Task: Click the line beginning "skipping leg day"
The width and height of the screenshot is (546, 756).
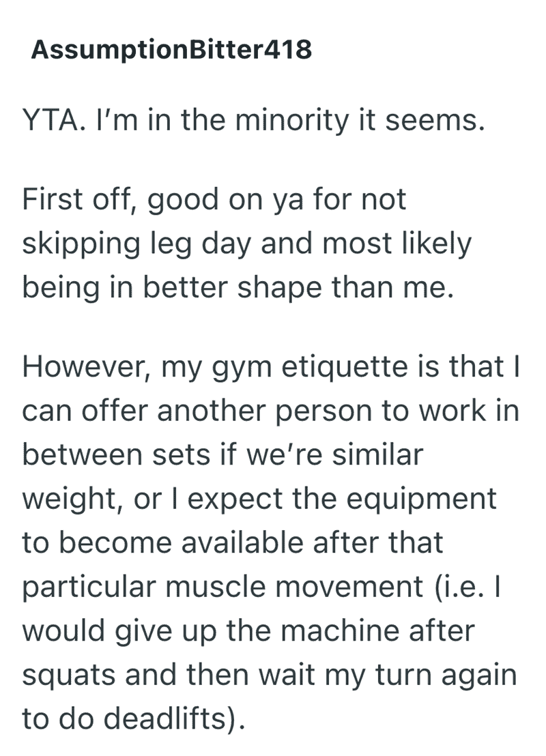Action: click(246, 244)
